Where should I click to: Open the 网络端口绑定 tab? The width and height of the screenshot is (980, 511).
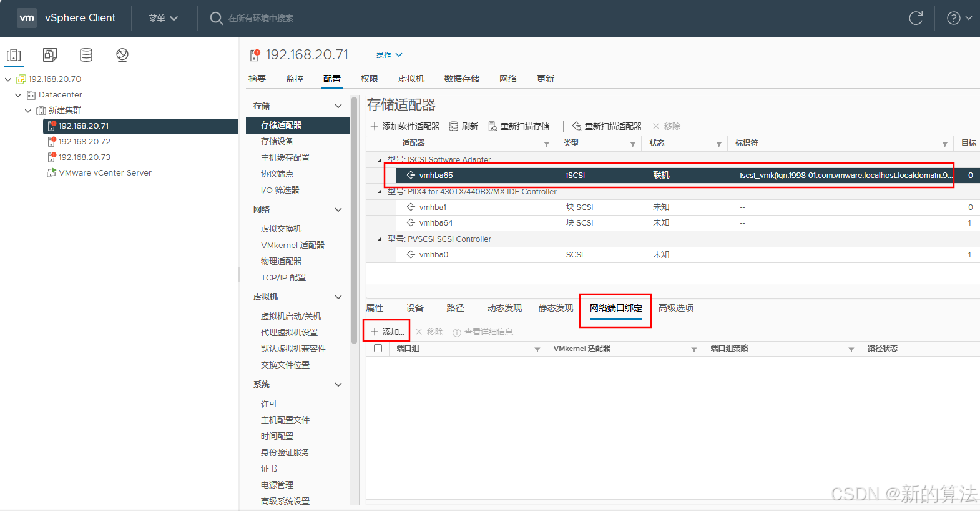point(616,308)
